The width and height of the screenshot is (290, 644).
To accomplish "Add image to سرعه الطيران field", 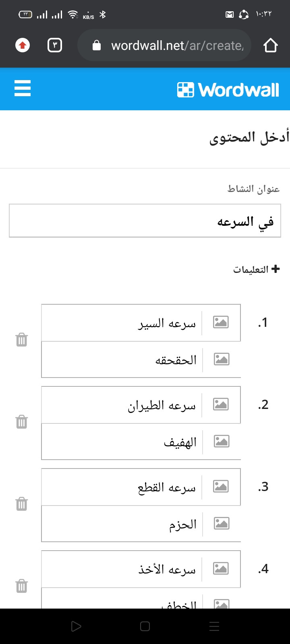I will tap(221, 405).
